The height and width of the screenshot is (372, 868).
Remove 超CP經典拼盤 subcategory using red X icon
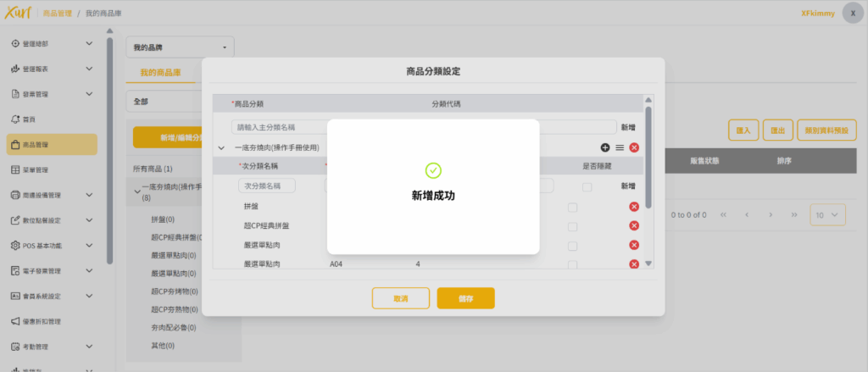point(634,225)
